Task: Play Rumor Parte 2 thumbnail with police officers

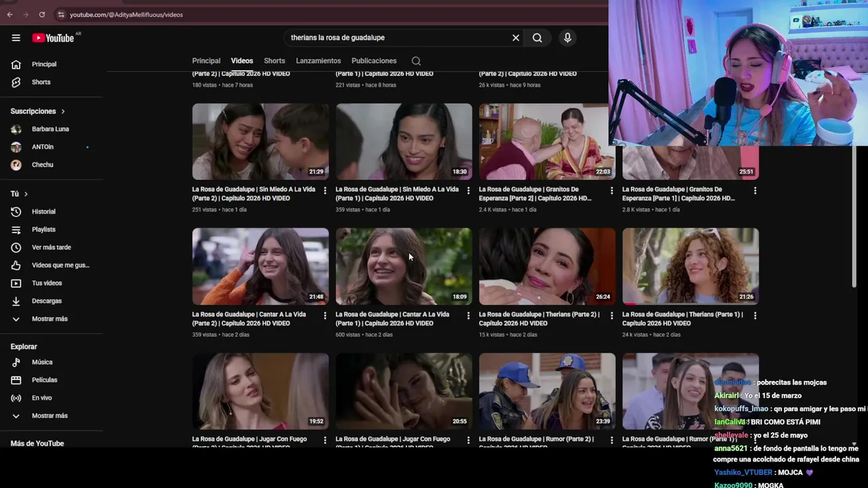Action: (547, 391)
